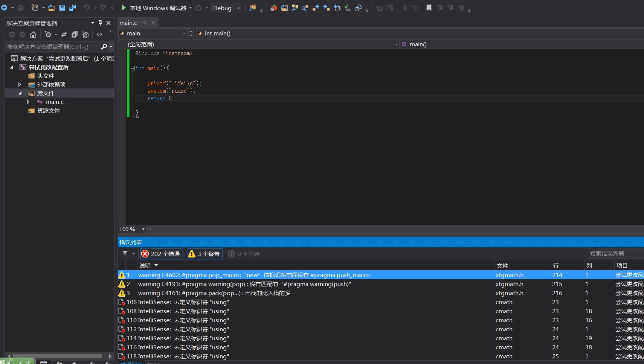Click the open corresponding file icon

(x=358, y=8)
